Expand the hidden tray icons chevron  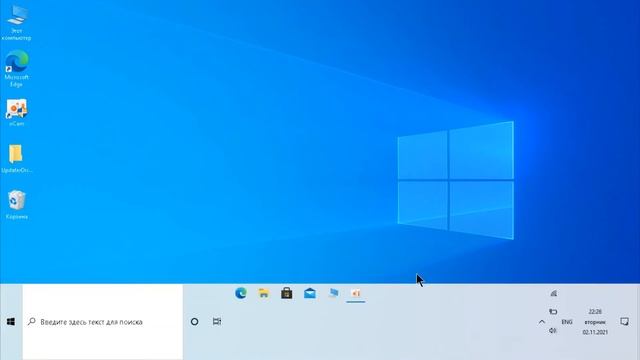[x=542, y=322]
